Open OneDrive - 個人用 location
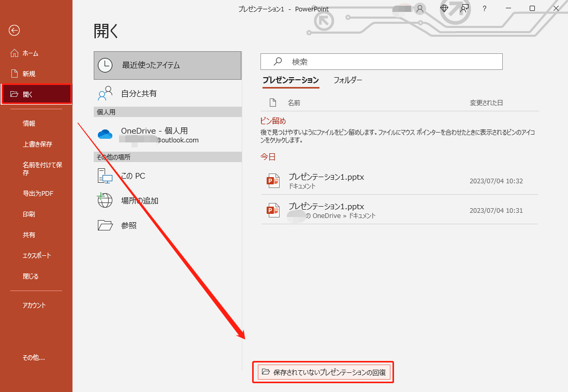568x392 pixels. point(167,135)
